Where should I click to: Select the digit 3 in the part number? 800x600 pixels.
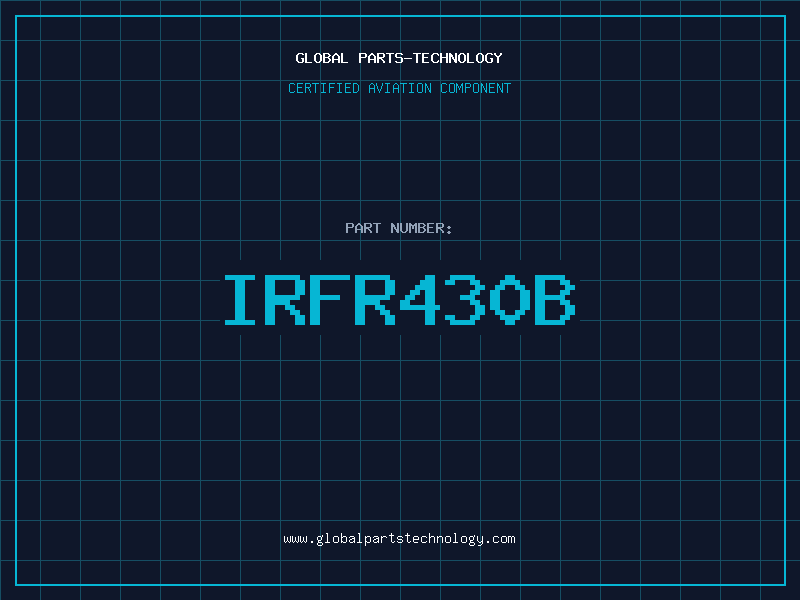coord(466,300)
